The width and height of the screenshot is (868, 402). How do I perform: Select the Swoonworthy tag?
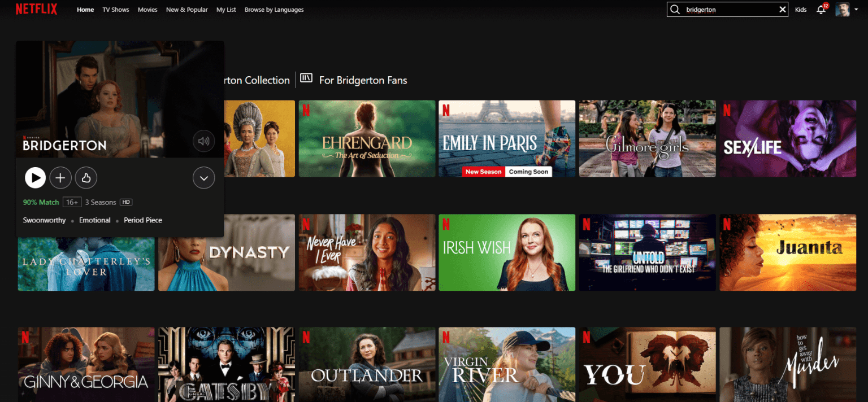pyautogui.click(x=44, y=220)
